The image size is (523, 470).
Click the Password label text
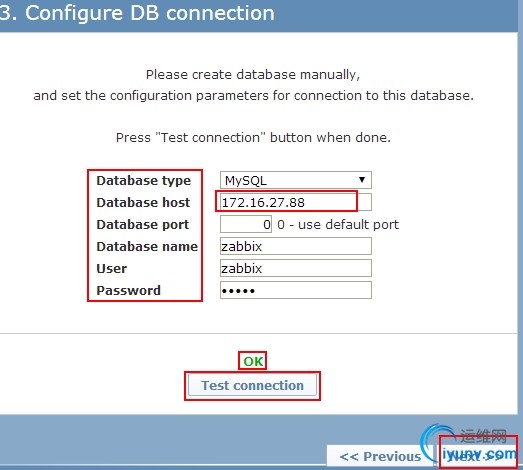(128, 291)
